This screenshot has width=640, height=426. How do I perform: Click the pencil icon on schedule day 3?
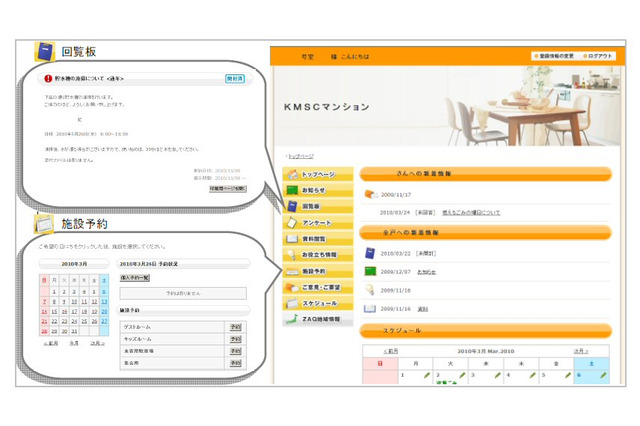pyautogui.click(x=498, y=375)
